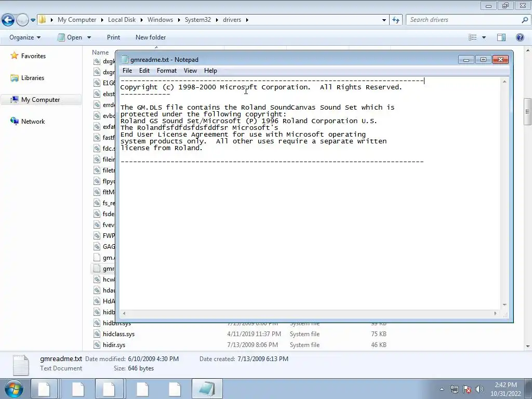Select the hidir.sys file
The width and height of the screenshot is (532, 399).
(x=114, y=345)
